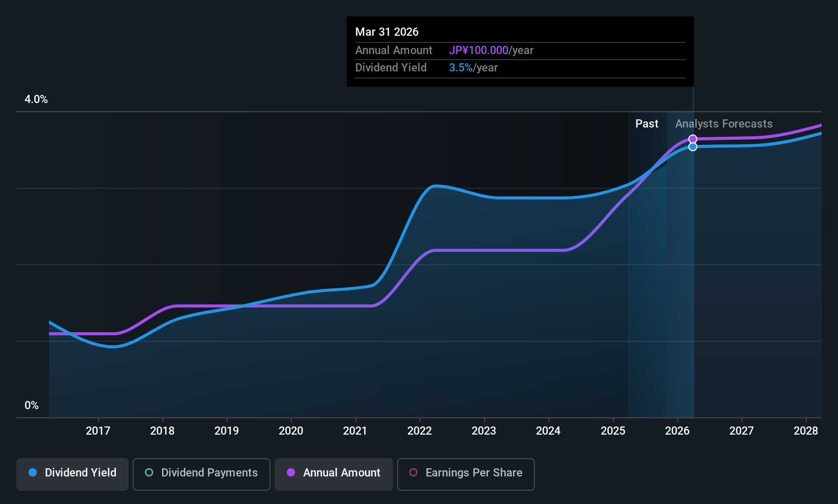
Task: Click the blue Dividend Yield legend dot
Action: (33, 473)
